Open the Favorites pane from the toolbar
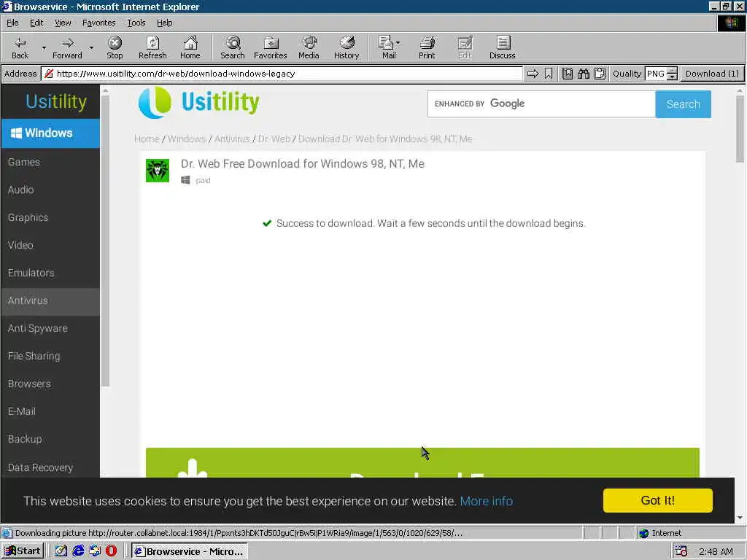This screenshot has height=560, width=747. click(270, 47)
